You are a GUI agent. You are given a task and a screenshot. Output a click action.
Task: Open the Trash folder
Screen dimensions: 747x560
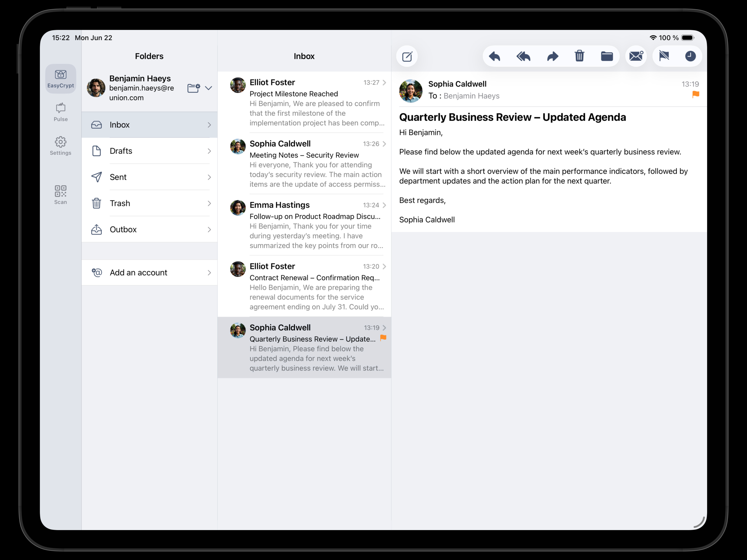[150, 203]
